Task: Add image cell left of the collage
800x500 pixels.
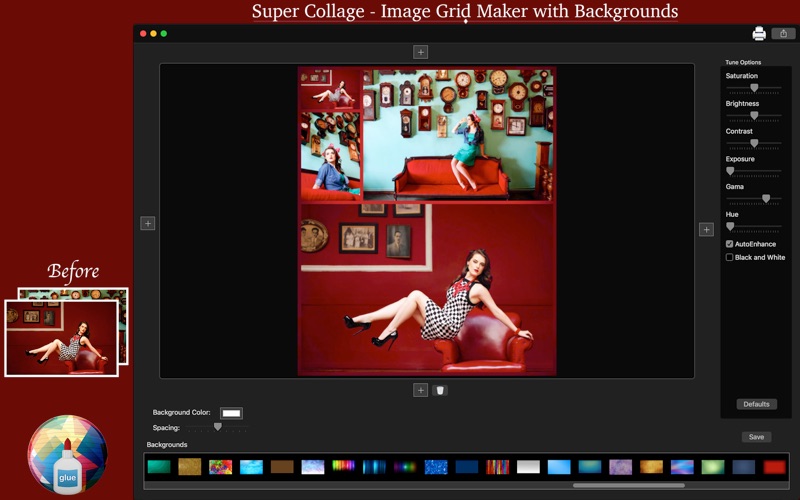Action: 147,223
